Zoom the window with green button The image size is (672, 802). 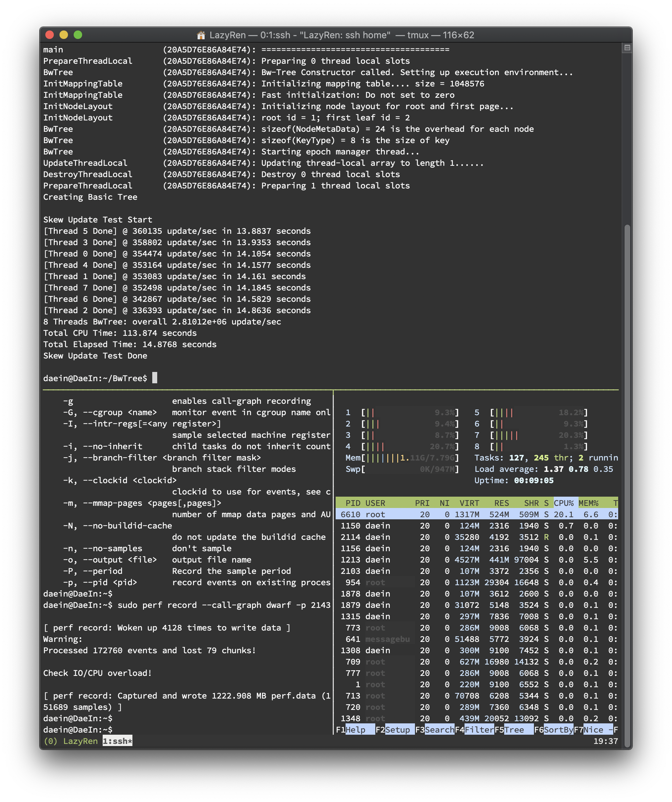point(78,35)
